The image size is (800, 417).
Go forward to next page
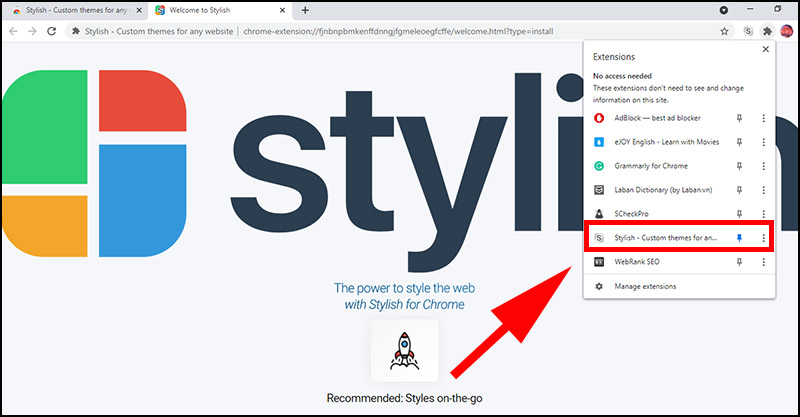pos(32,31)
